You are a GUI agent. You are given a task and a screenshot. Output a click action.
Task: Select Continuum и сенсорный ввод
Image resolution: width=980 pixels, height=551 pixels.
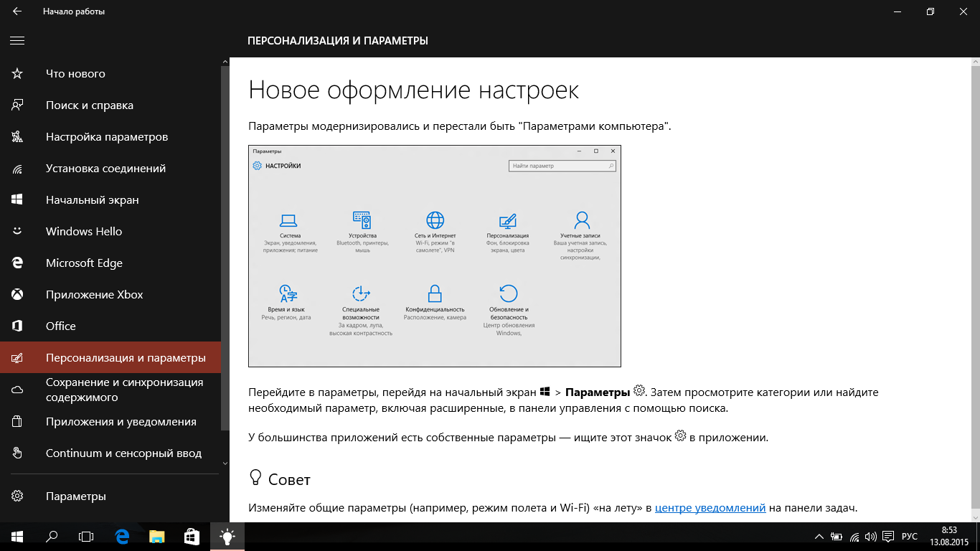(x=110, y=453)
